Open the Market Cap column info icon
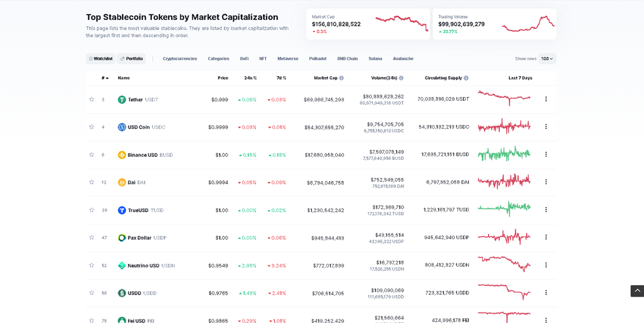 [x=342, y=78]
